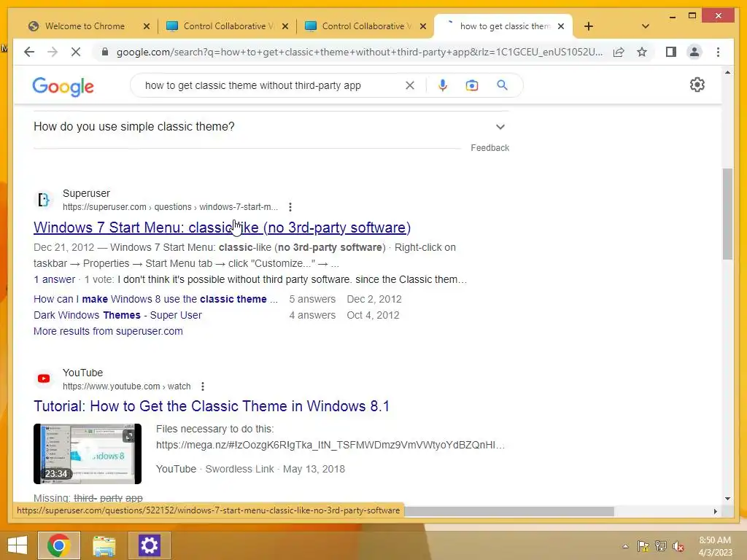Click the 'Oct 4, 2012' date text
747x560 pixels.
(373, 315)
